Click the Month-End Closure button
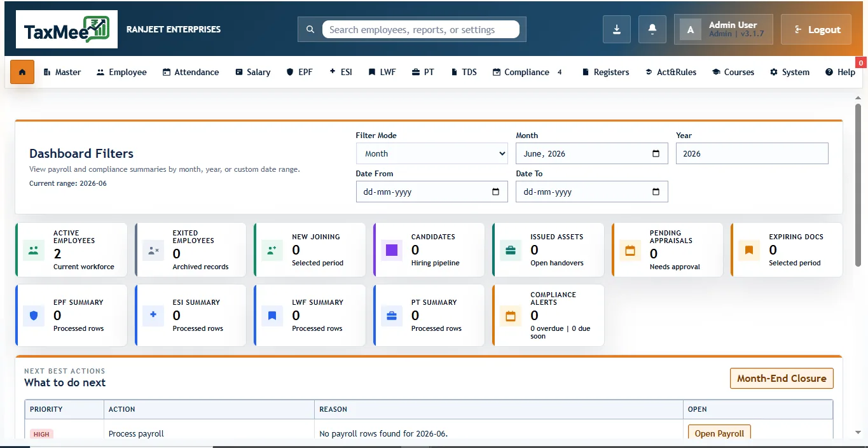This screenshot has height=448, width=868. click(782, 378)
